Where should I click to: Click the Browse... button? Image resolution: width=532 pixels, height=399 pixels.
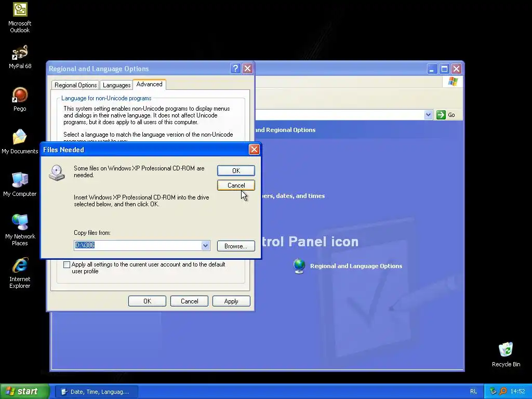click(x=236, y=246)
